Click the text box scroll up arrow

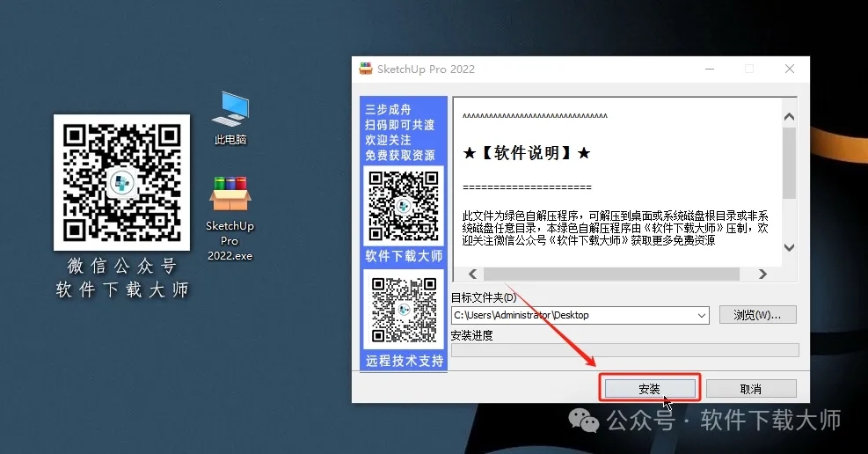point(790,117)
